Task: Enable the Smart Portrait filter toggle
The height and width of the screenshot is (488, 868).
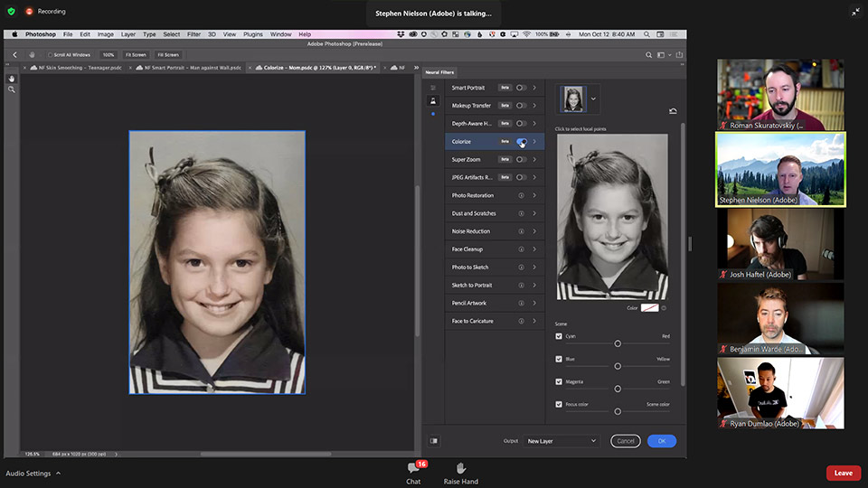Action: click(521, 88)
